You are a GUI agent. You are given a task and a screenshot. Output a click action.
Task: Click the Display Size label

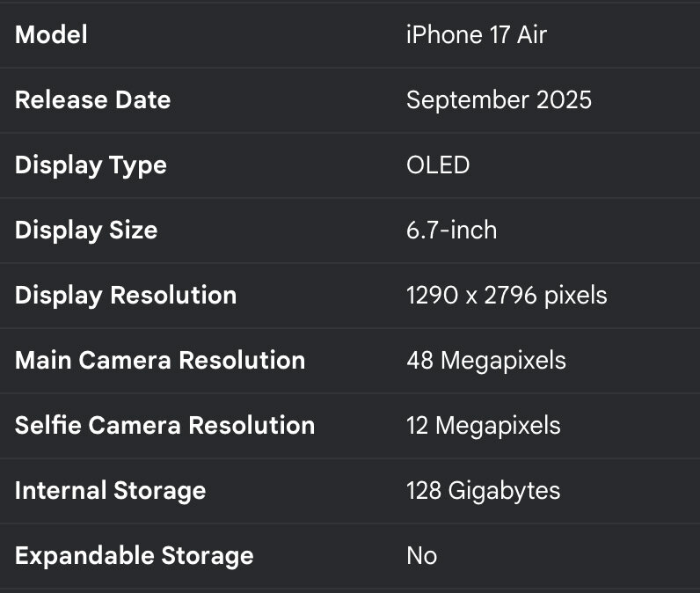coord(86,231)
